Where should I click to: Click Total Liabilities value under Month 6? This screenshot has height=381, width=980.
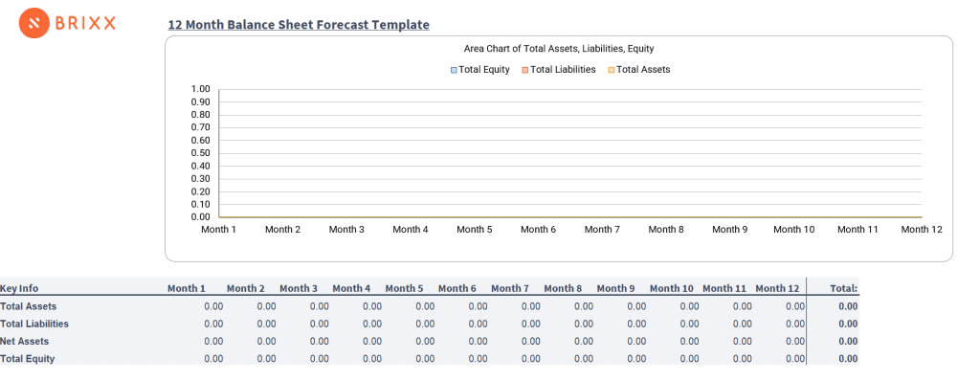tap(479, 325)
